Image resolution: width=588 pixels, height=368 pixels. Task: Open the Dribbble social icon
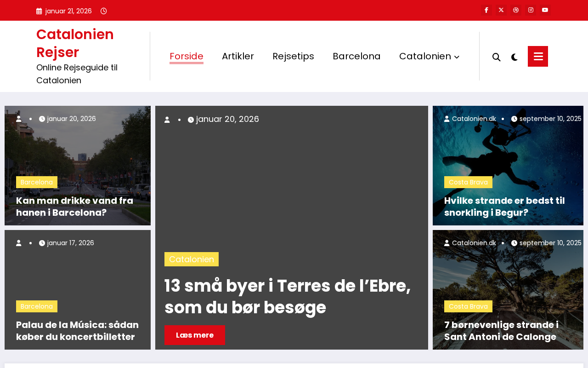[516, 10]
